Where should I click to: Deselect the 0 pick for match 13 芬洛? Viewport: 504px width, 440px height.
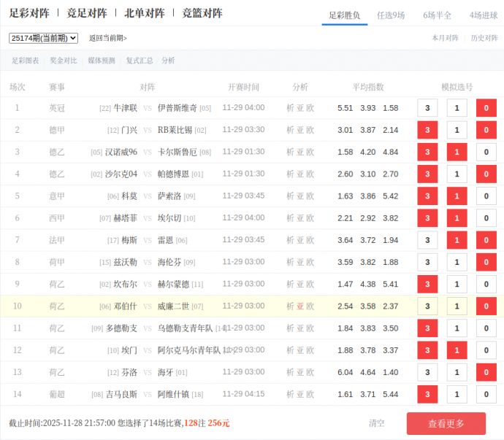tap(486, 372)
